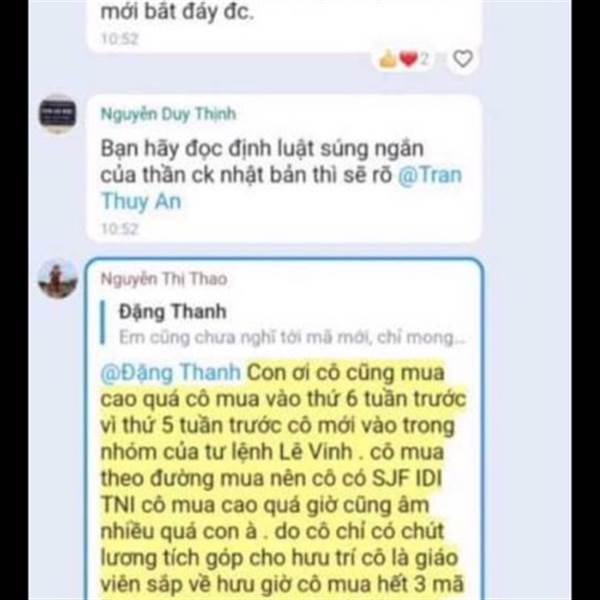Viewport: 600px width, 600px height.
Task: Open Nguyễn Duy Thịnh's profile avatar
Action: (x=58, y=114)
